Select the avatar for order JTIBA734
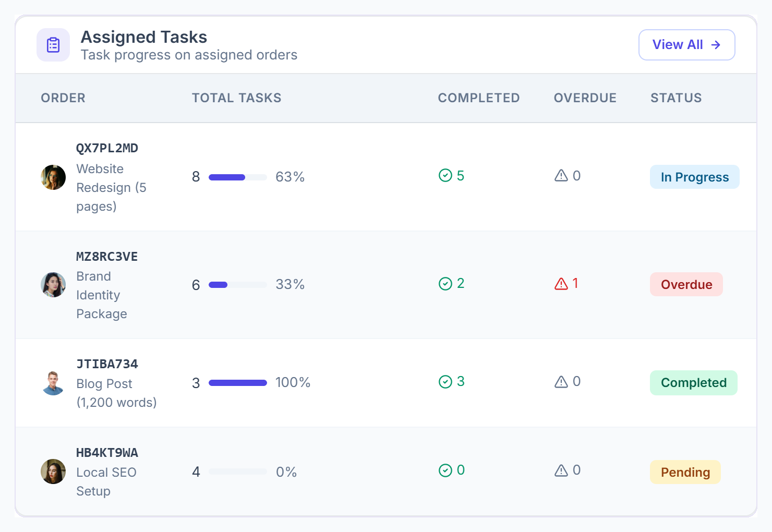Image resolution: width=772 pixels, height=532 pixels. [x=53, y=383]
